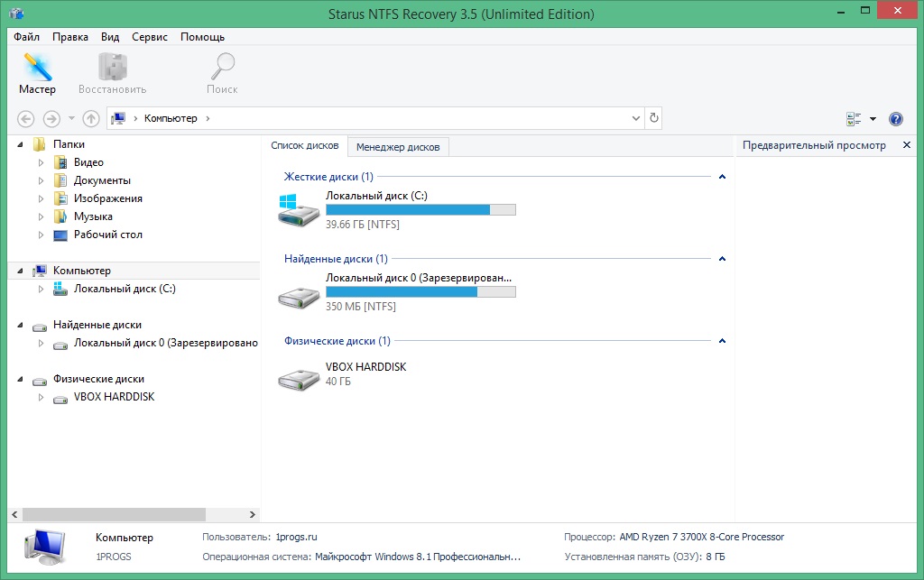924x580 pixels.
Task: Click the tree panel horizontal scrollbar
Action: pos(114,514)
